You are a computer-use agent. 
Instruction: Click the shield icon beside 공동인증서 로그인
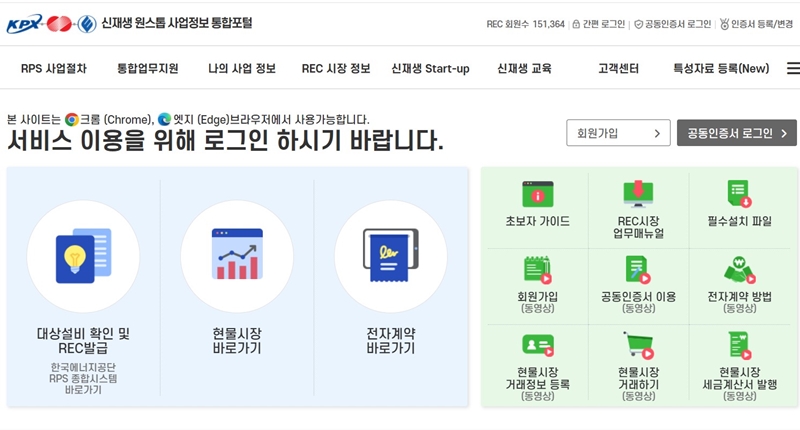coord(638,24)
